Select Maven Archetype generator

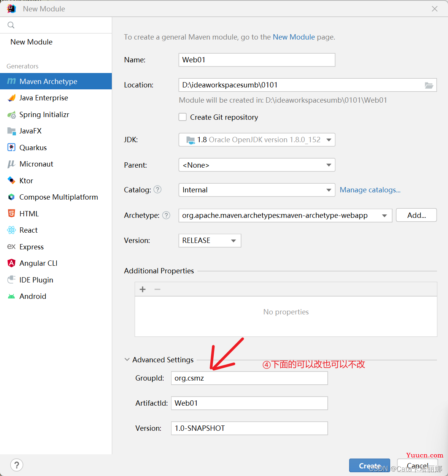(56, 81)
